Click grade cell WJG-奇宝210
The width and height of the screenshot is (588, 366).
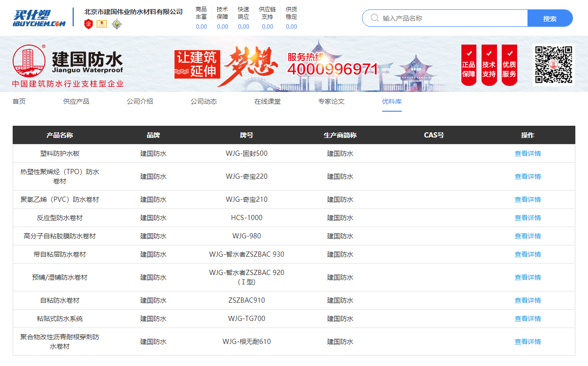point(247,199)
